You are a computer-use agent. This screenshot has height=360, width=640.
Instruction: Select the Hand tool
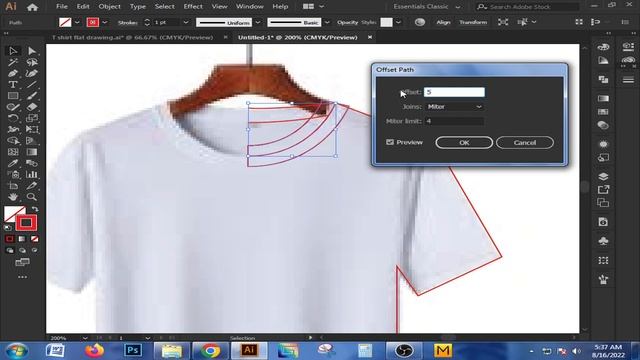(13, 197)
